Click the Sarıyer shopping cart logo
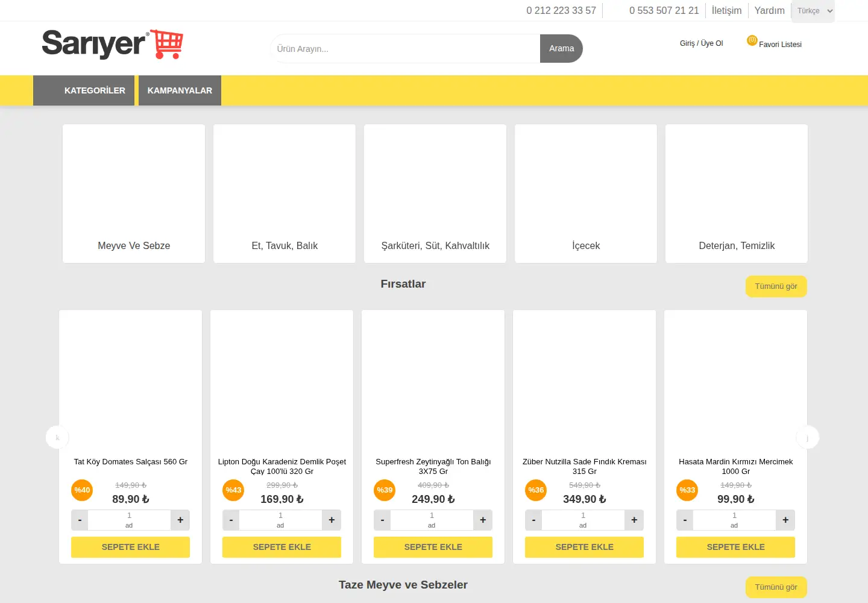 [112, 44]
